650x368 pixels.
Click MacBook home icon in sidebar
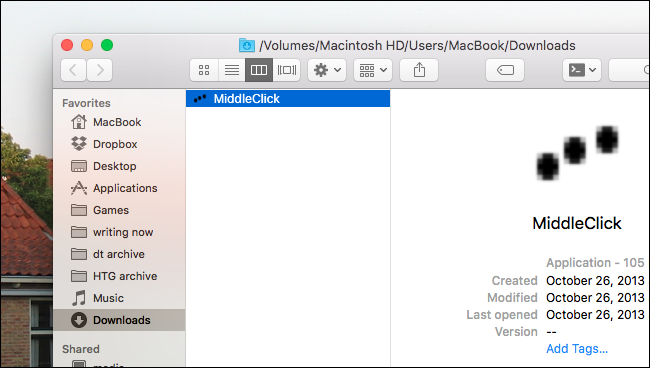(79, 122)
